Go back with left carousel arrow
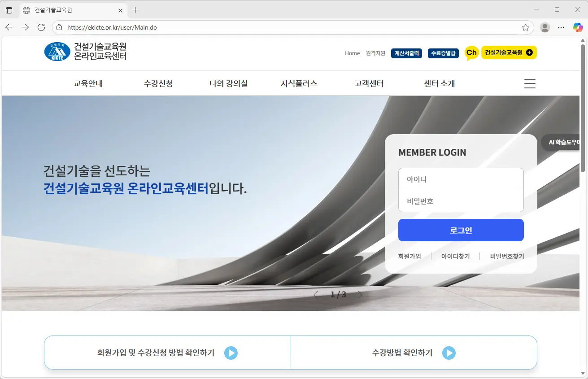588x379 pixels. (315, 295)
